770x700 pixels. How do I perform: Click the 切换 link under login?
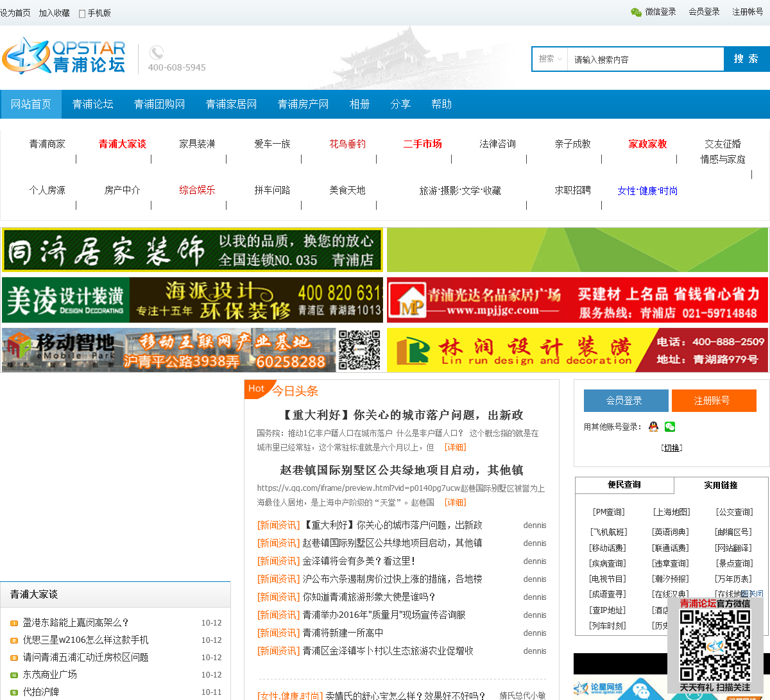[x=672, y=448]
